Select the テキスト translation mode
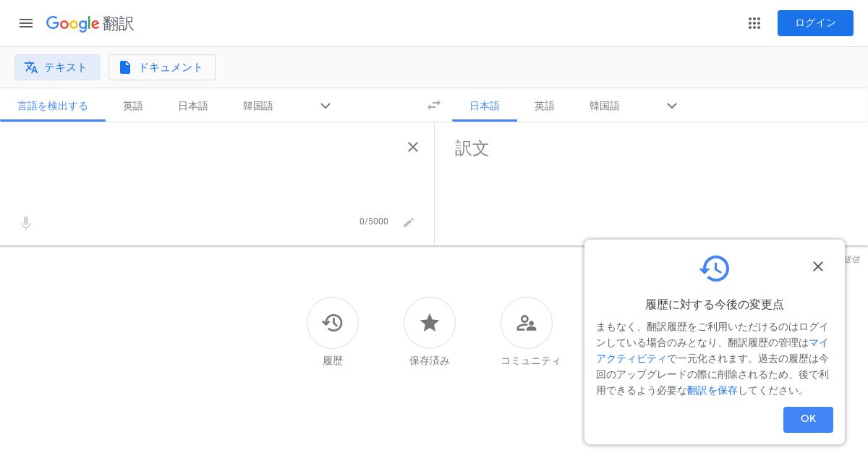The width and height of the screenshot is (868, 456). [x=57, y=67]
